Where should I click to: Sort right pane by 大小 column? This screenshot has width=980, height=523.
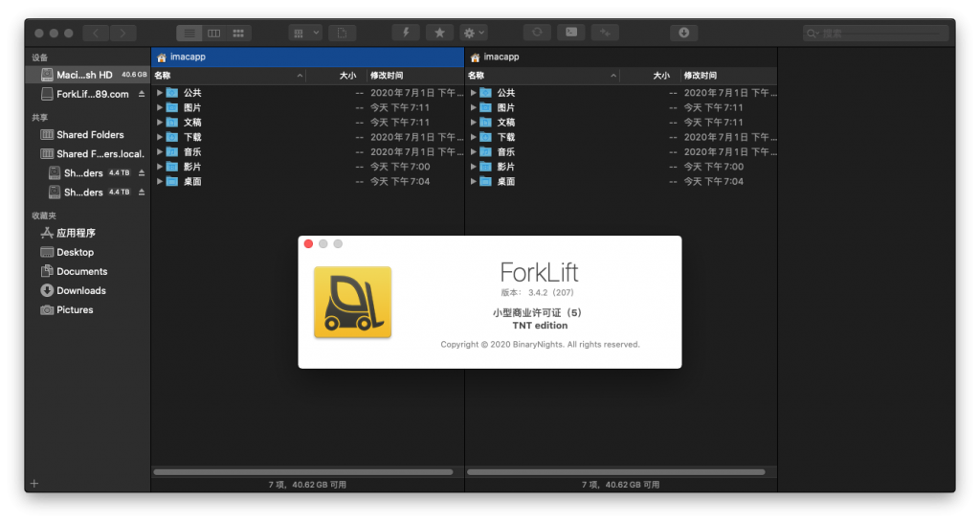(651, 75)
